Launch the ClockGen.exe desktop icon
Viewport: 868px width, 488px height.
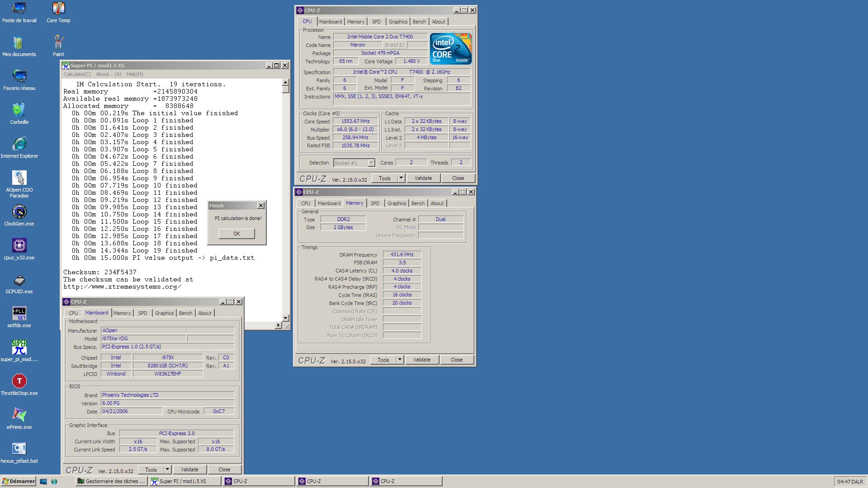[19, 216]
